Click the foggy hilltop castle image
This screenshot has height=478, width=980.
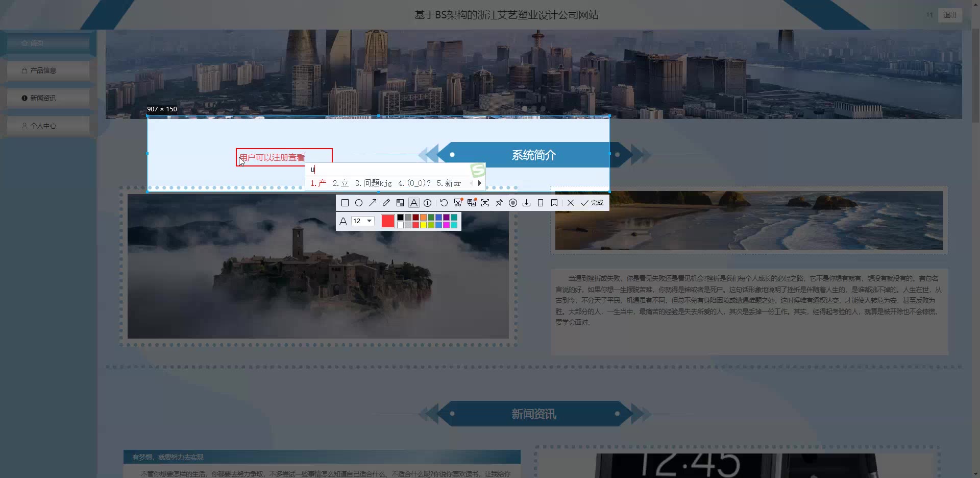click(318, 266)
